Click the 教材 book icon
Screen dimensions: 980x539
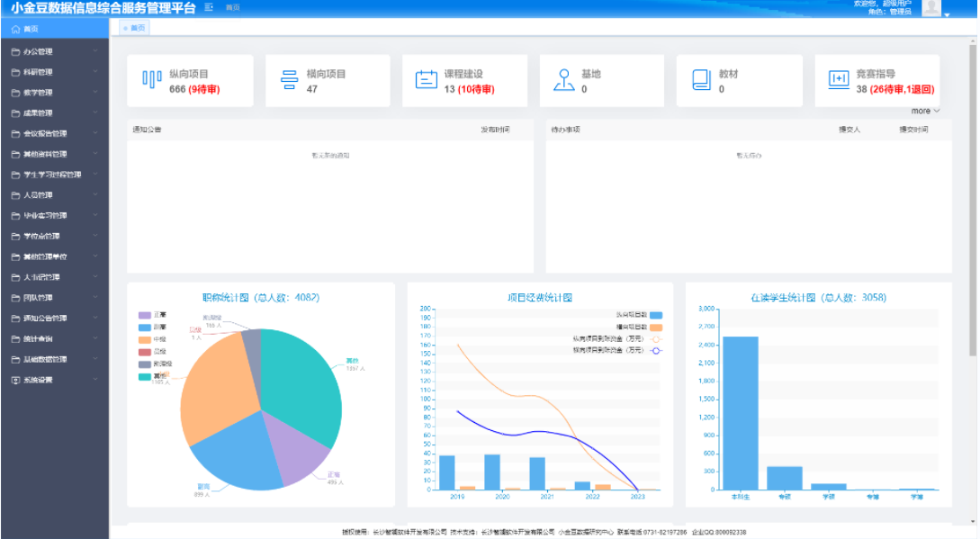[701, 80]
